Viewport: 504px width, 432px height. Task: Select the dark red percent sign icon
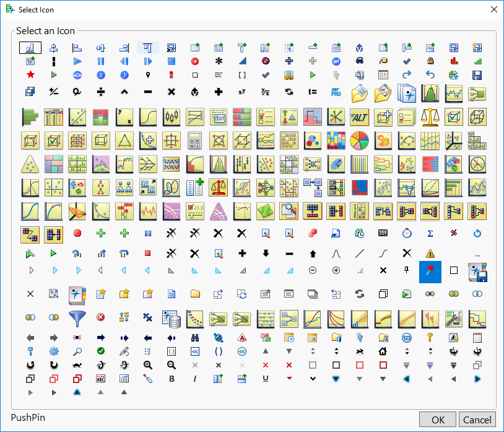[453, 233]
